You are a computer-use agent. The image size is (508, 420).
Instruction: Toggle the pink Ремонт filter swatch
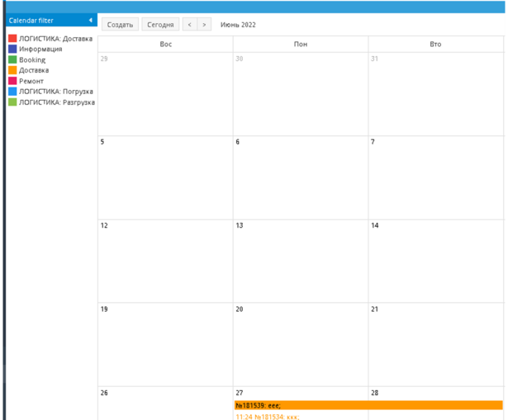[12, 82]
